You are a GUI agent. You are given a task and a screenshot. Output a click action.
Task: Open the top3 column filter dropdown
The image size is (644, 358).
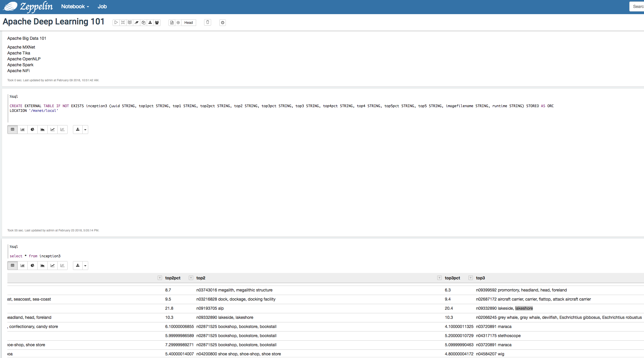(x=471, y=278)
